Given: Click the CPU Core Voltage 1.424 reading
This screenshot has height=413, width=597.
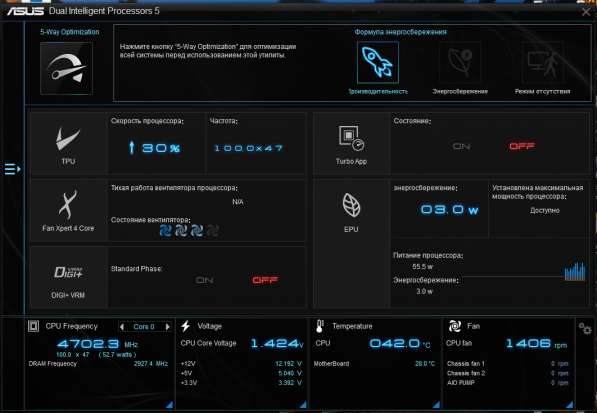Looking at the screenshot, I should 277,344.
